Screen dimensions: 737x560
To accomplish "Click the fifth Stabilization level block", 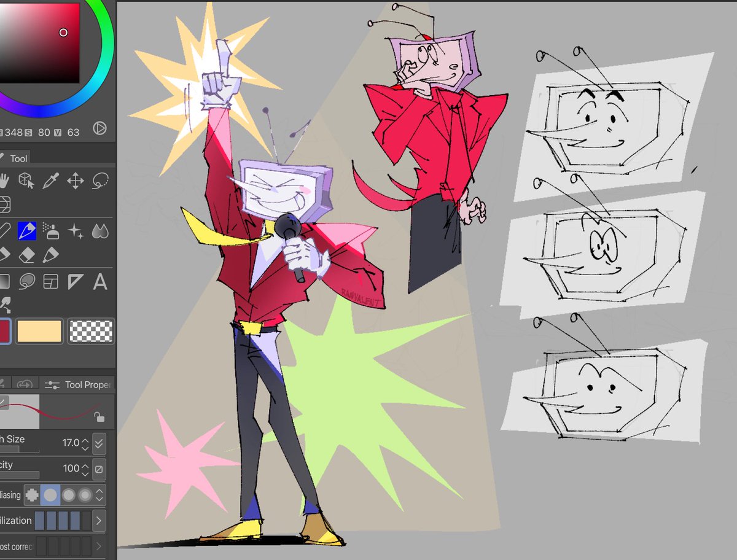I will pos(86,521).
